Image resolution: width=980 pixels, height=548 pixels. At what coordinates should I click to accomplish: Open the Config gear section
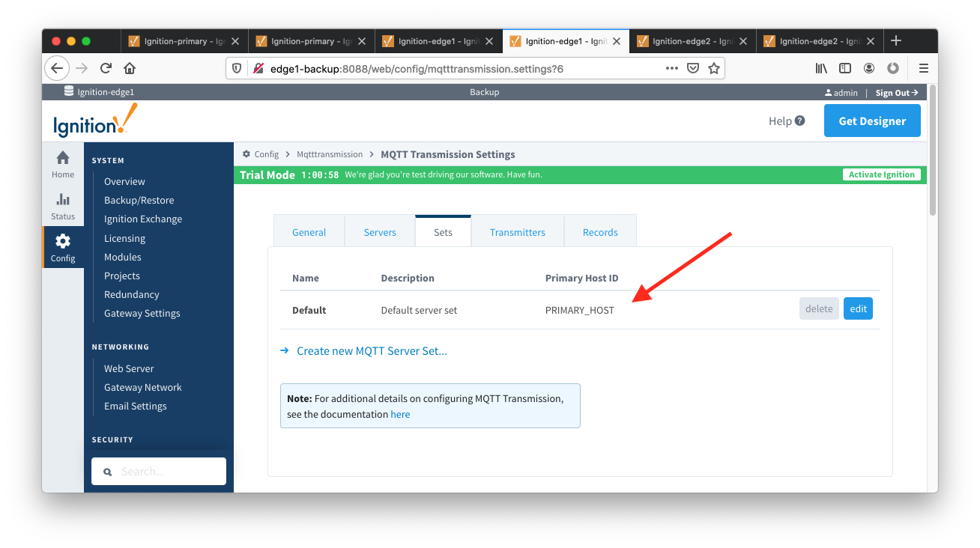(63, 248)
